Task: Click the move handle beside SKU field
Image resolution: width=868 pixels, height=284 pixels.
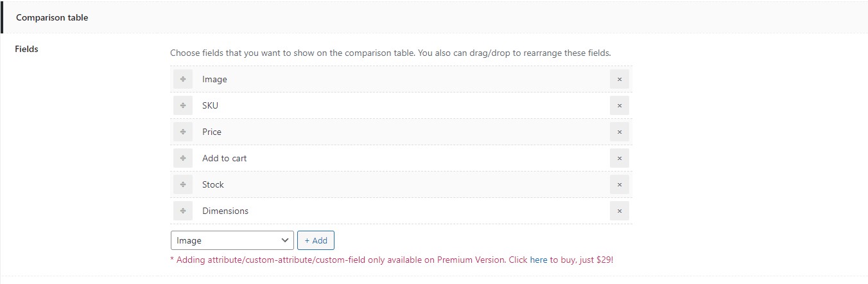Action: pyautogui.click(x=183, y=105)
